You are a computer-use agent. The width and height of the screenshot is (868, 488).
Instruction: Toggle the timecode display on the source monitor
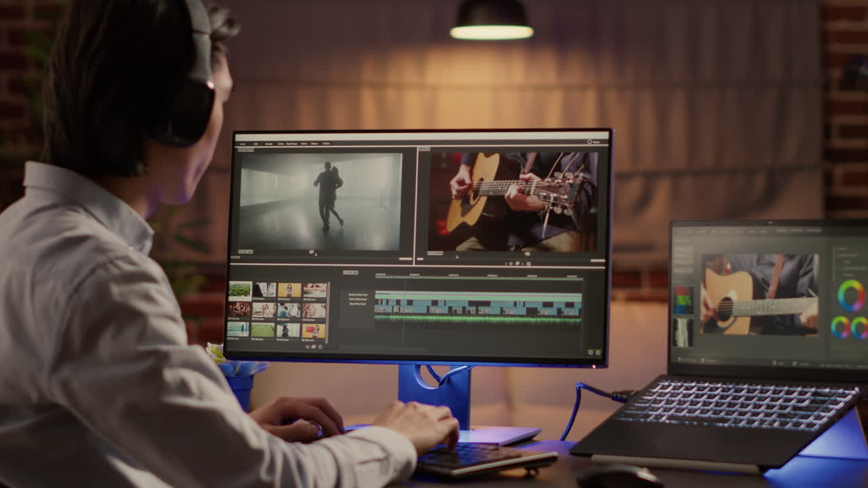tap(245, 251)
